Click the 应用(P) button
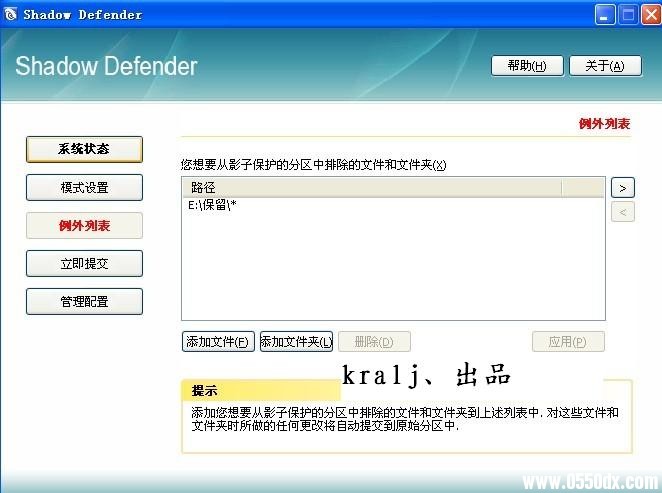 click(568, 341)
